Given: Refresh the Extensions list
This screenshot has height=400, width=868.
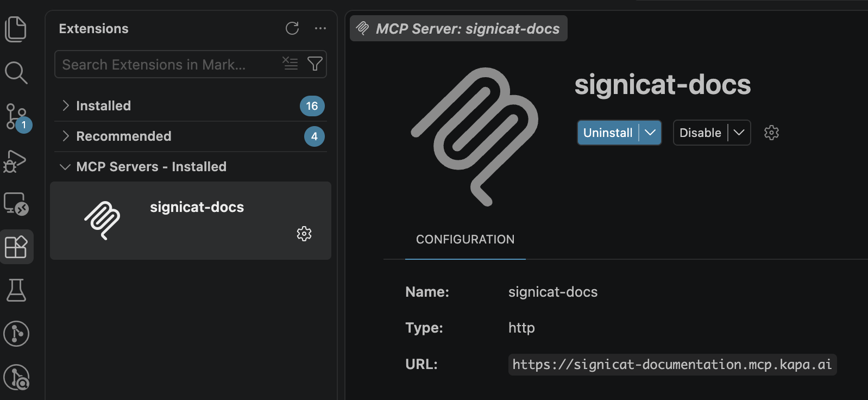Looking at the screenshot, I should pyautogui.click(x=292, y=28).
